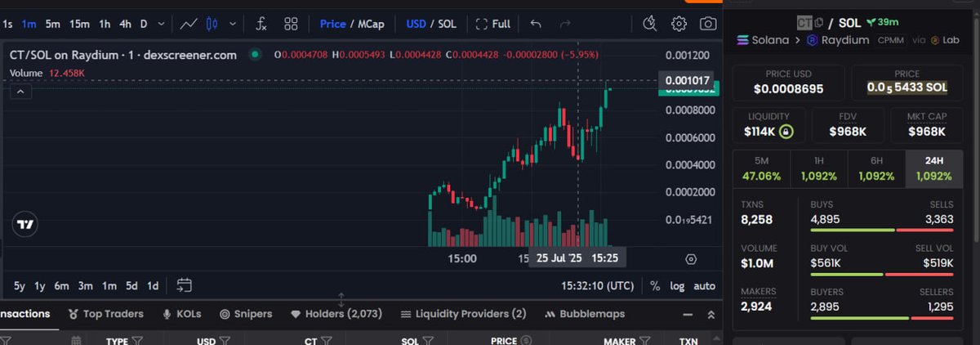Open the Bubblemaps tab
980x345 pixels.
click(x=585, y=314)
